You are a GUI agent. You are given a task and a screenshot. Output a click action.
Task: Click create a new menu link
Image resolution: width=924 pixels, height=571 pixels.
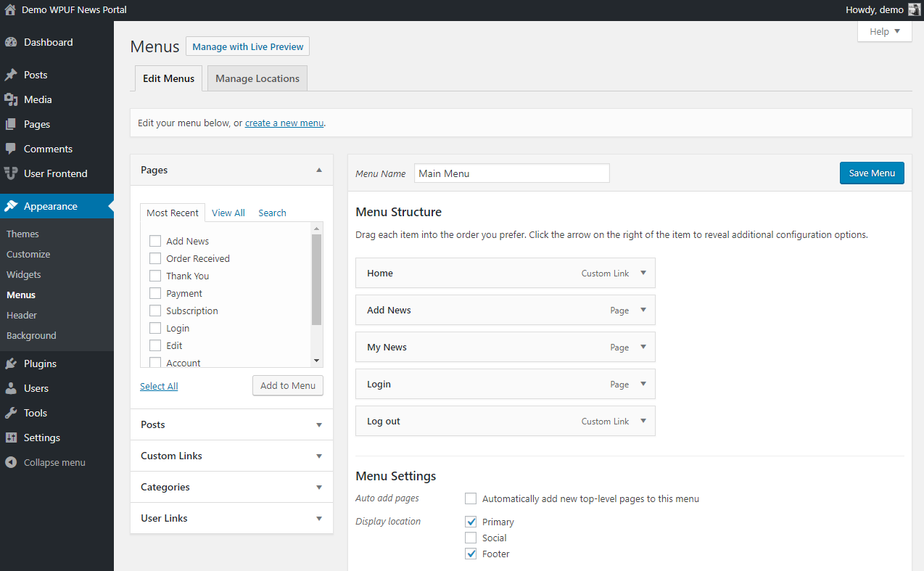(x=284, y=123)
